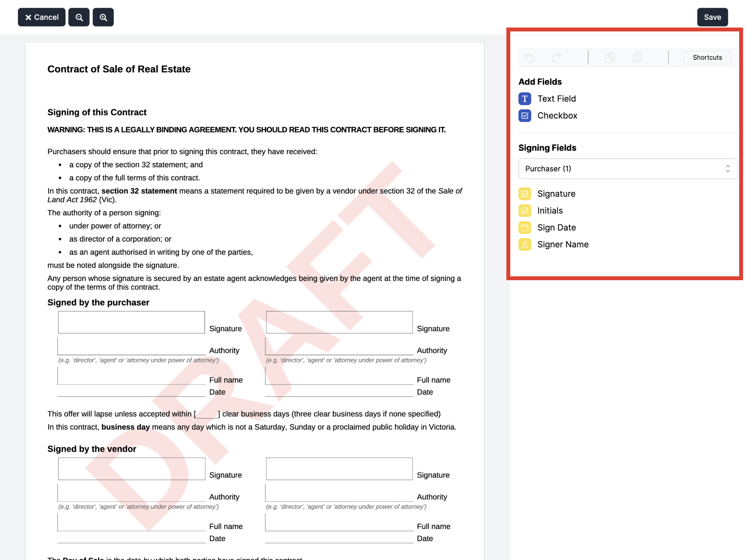
Task: Select the Signer Name person icon
Action: point(525,244)
